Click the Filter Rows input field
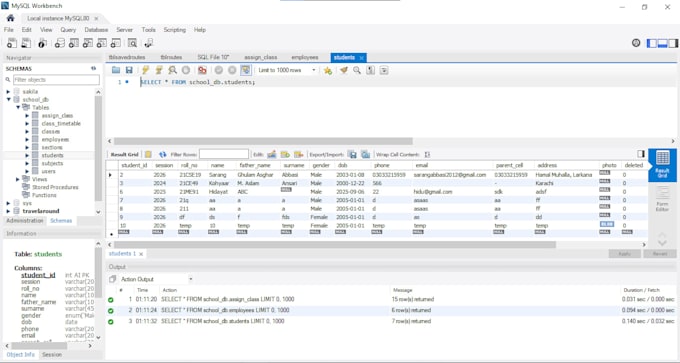The image size is (680, 363). point(224,154)
